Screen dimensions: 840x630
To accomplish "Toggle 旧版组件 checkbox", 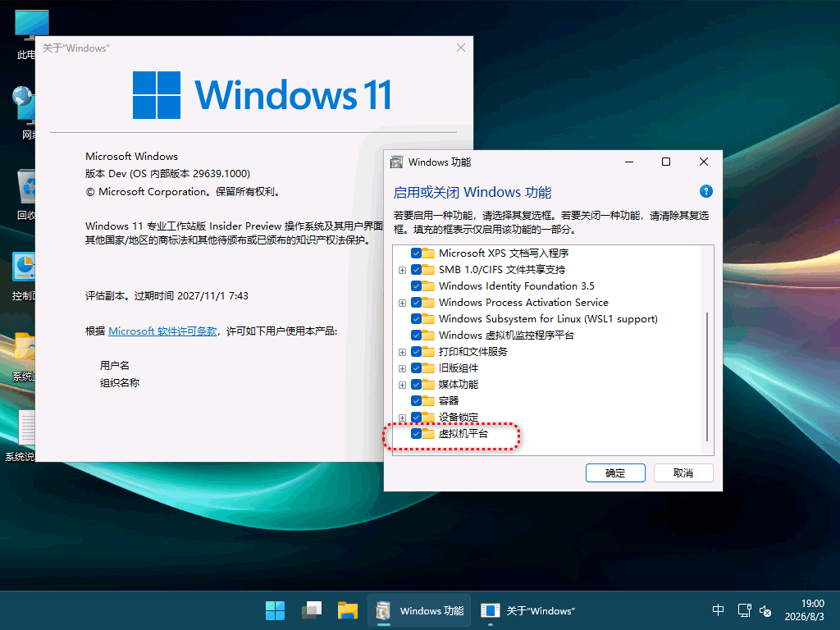I will coord(416,368).
